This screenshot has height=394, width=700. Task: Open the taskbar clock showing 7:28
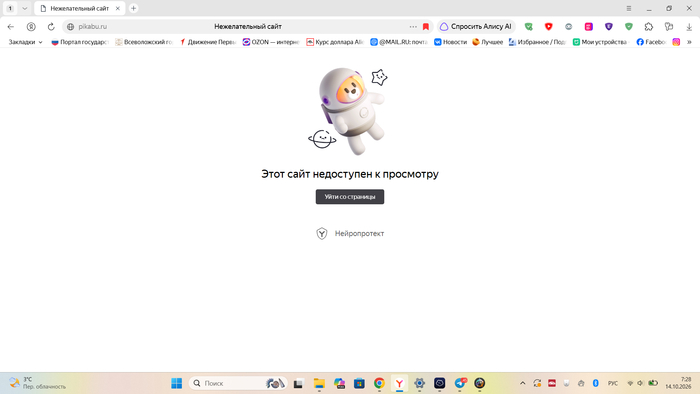[678, 383]
